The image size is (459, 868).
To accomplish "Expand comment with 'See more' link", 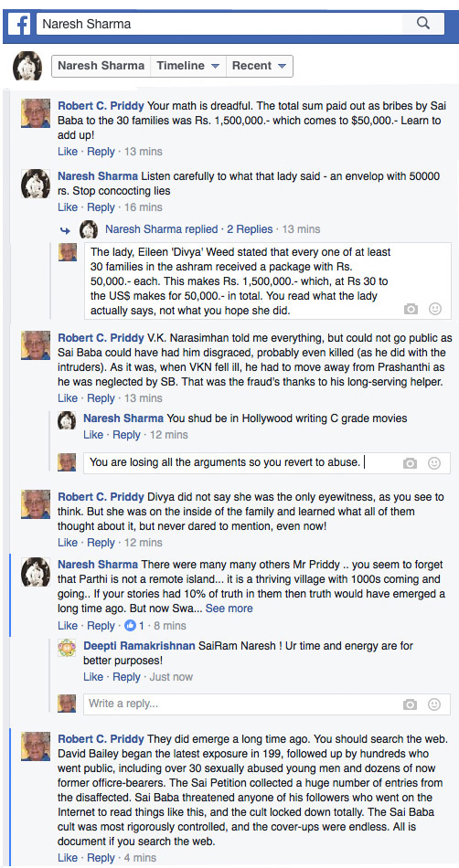I will click(x=229, y=609).
